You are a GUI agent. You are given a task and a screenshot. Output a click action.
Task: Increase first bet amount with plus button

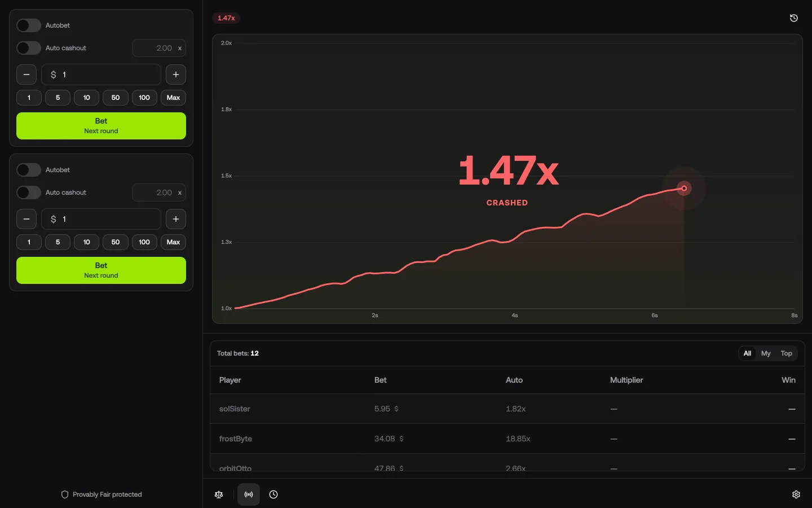pos(176,75)
